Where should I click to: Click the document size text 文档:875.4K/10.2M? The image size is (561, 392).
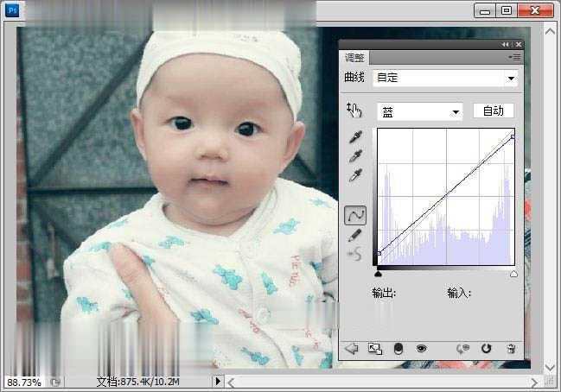137,382
